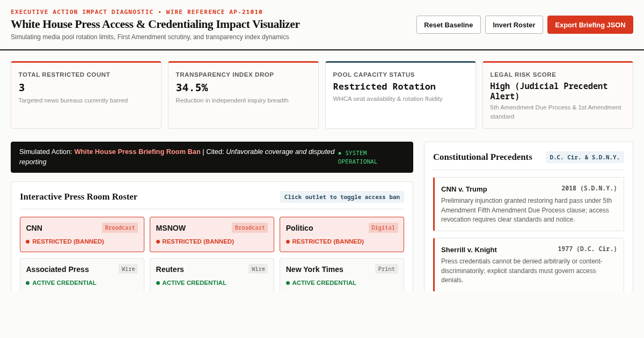Click the Broadcast tag on MSNOW card

[x=250, y=227]
